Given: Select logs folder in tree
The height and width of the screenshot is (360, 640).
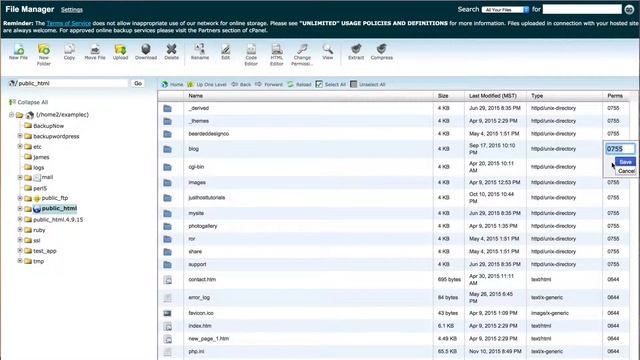Looking at the screenshot, I should 38,167.
